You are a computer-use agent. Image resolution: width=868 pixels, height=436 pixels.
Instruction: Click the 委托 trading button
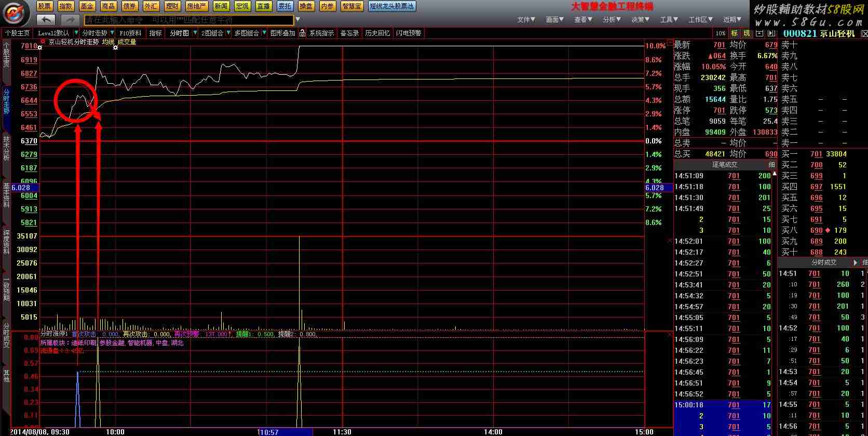285,6
